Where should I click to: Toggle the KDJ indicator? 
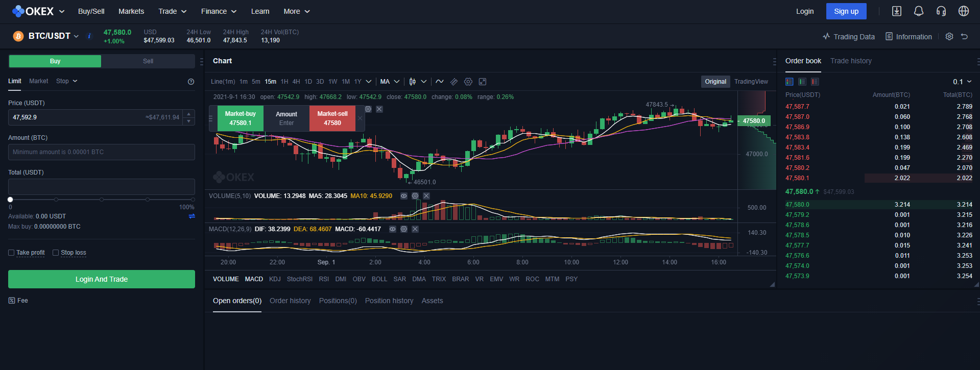pyautogui.click(x=275, y=279)
